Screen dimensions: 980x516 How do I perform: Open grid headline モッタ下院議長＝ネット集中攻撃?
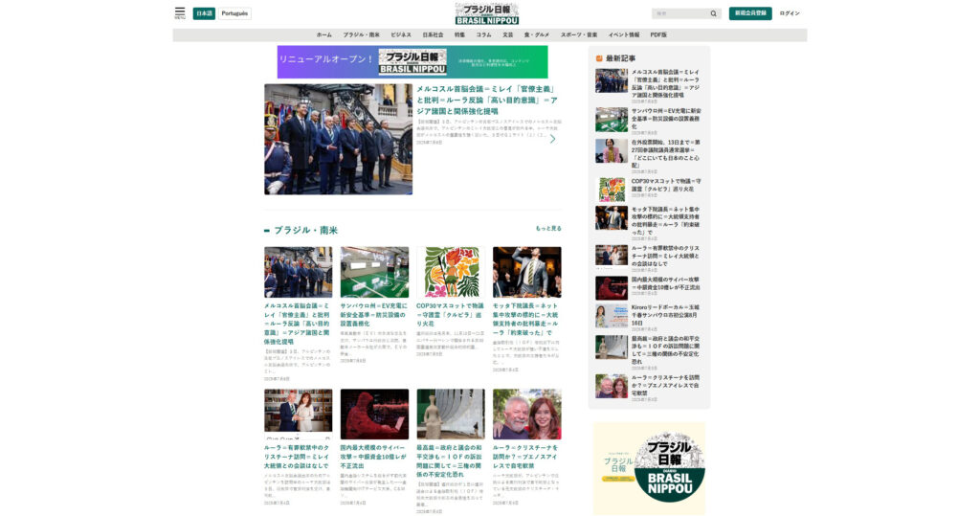coord(526,319)
